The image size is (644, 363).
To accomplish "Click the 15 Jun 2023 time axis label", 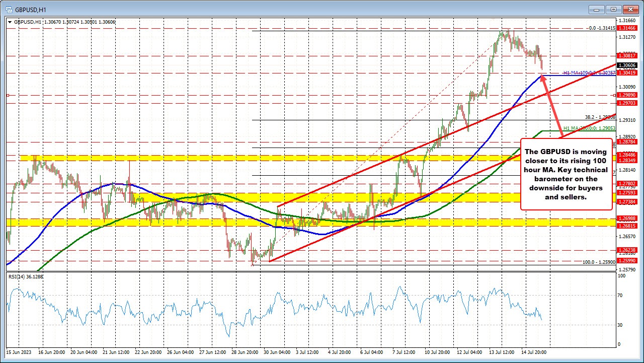I will point(19,353).
